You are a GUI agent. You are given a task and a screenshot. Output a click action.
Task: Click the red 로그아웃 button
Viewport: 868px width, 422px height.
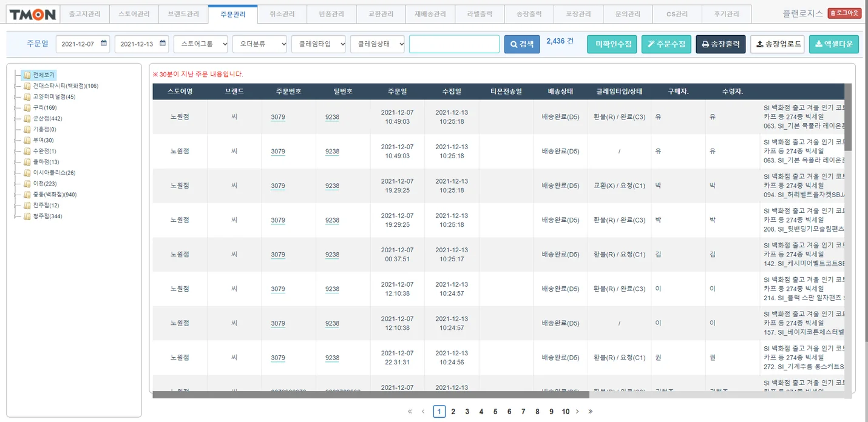click(x=844, y=13)
